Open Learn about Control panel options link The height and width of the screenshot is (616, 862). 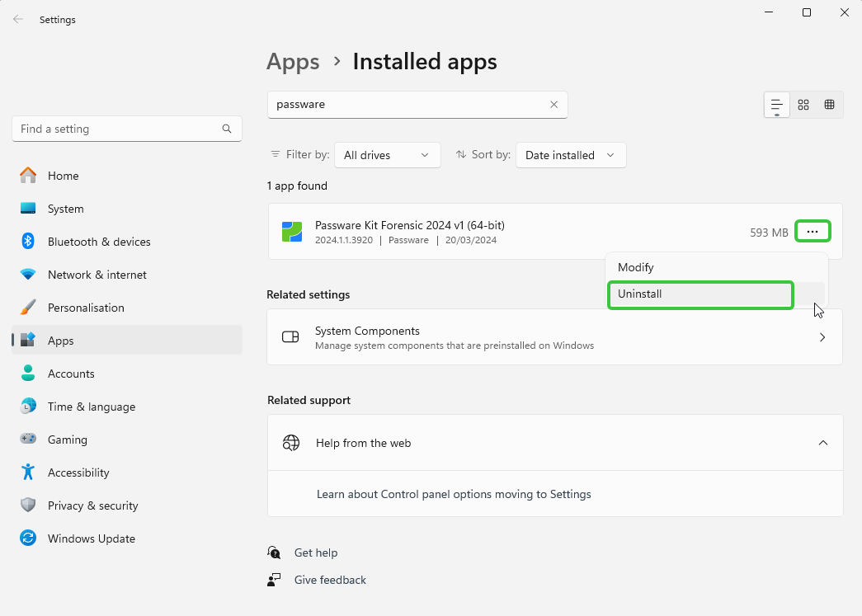[454, 494]
